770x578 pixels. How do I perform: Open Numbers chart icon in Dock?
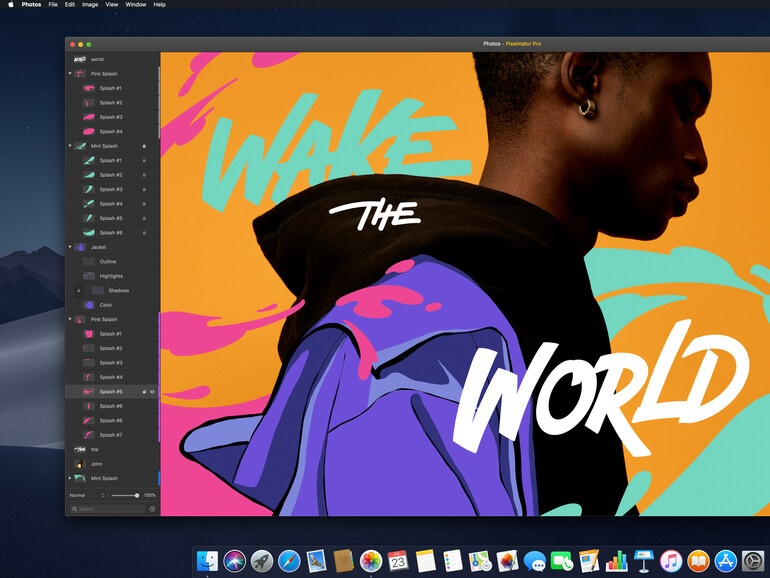(x=616, y=561)
